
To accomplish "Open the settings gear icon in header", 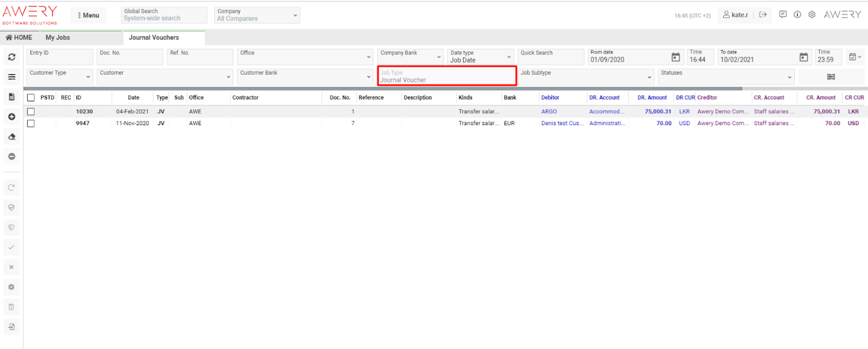I will [812, 15].
